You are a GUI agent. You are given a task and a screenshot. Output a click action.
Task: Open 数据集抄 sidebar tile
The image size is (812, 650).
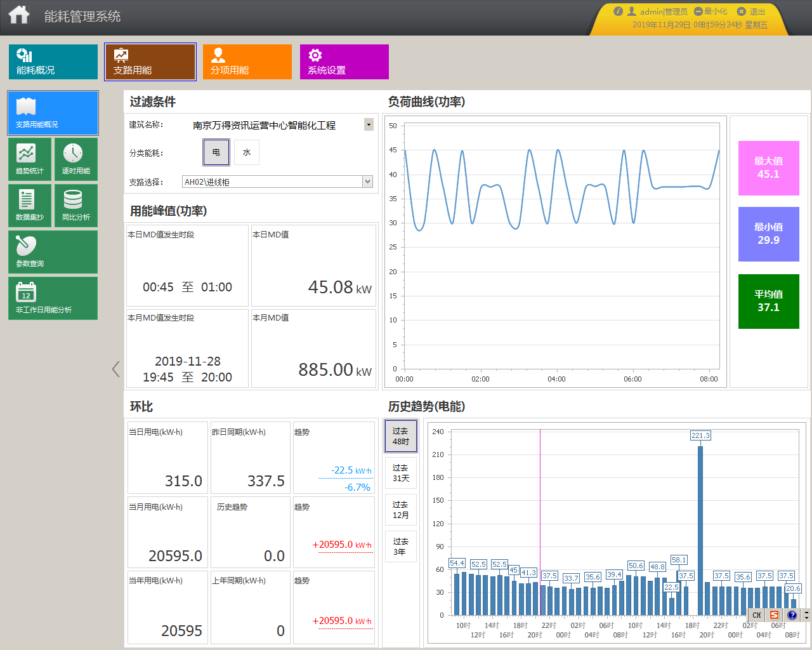30,206
